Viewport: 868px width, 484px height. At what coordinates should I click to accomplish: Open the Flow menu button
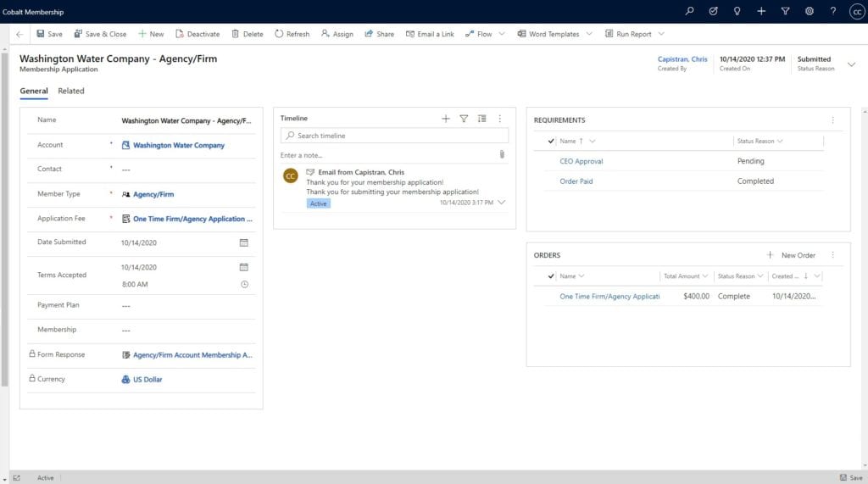click(479, 34)
